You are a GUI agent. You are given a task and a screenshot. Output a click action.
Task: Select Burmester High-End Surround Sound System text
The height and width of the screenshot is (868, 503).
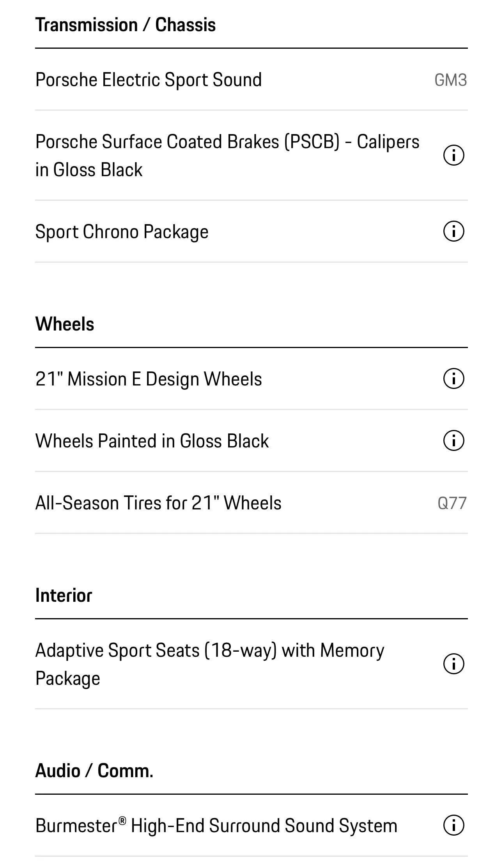tap(216, 826)
